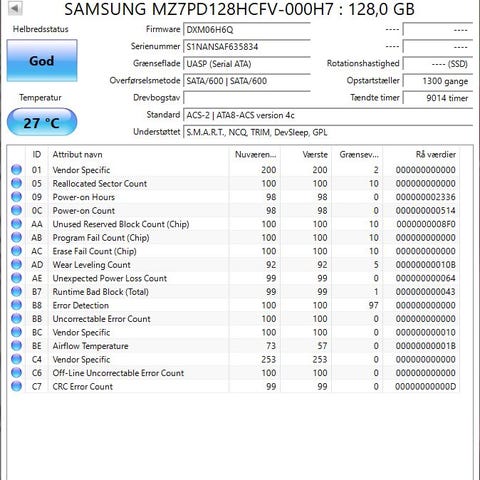Select status icon for Error Detection
480x480 pixels.
click(16, 305)
